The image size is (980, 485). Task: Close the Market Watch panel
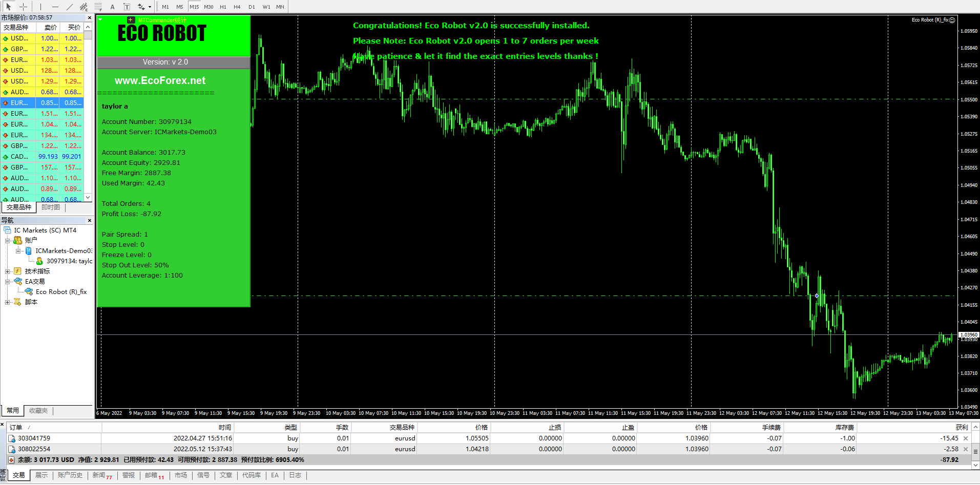90,17
